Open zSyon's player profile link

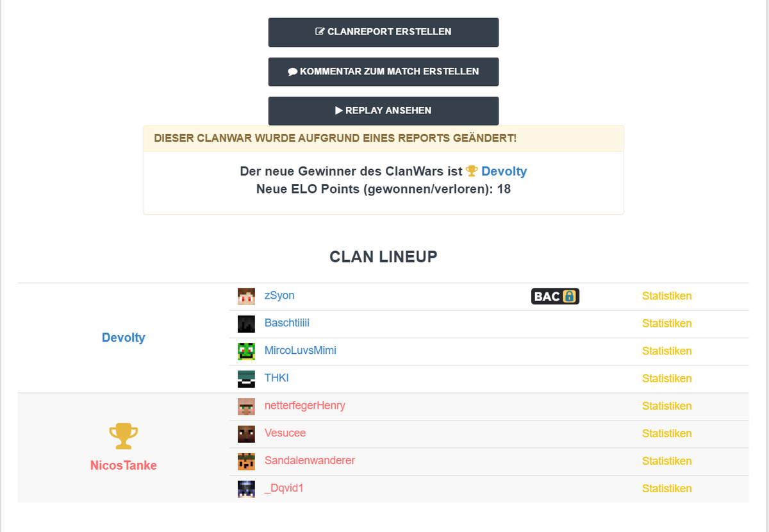tap(279, 295)
